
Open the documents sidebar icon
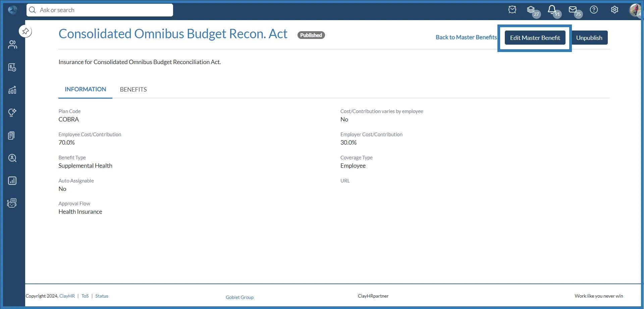tap(12, 135)
